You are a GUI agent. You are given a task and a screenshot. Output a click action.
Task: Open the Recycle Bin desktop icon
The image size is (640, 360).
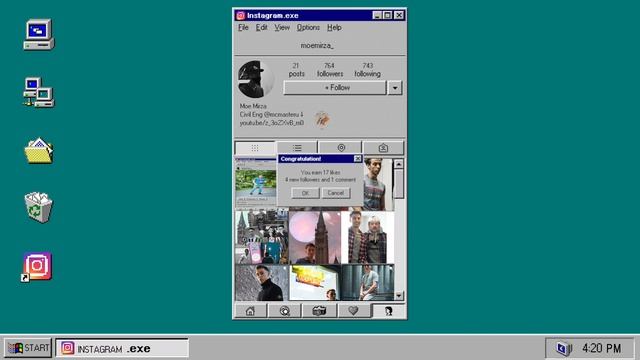(38, 207)
